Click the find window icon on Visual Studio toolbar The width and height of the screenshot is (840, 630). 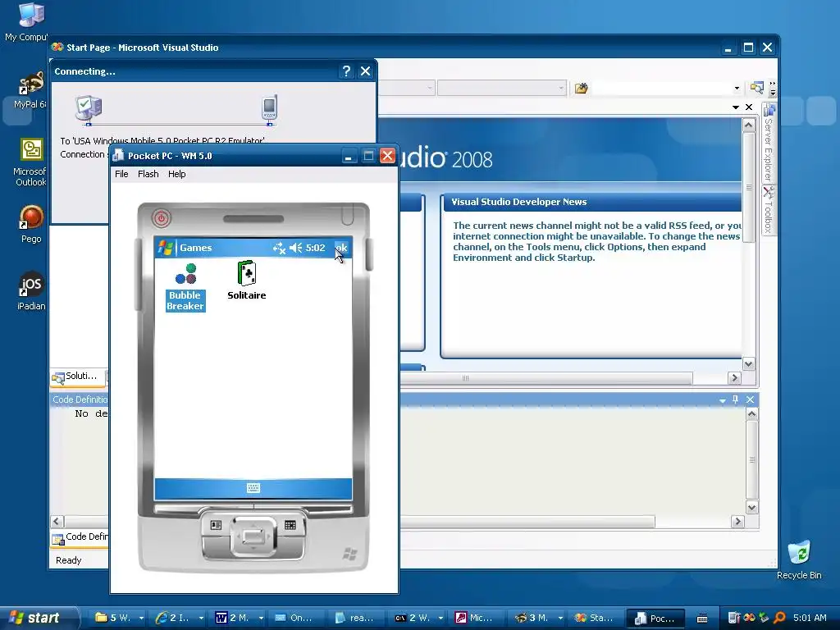[757, 88]
